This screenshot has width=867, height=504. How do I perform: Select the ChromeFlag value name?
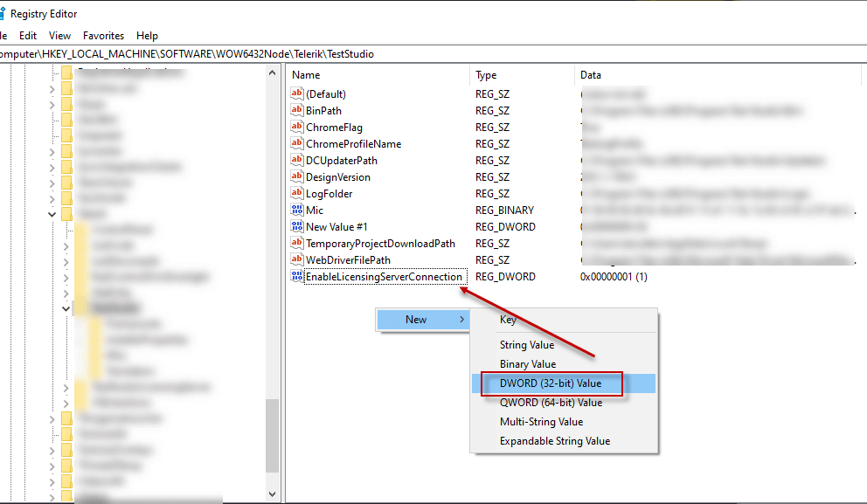point(334,128)
